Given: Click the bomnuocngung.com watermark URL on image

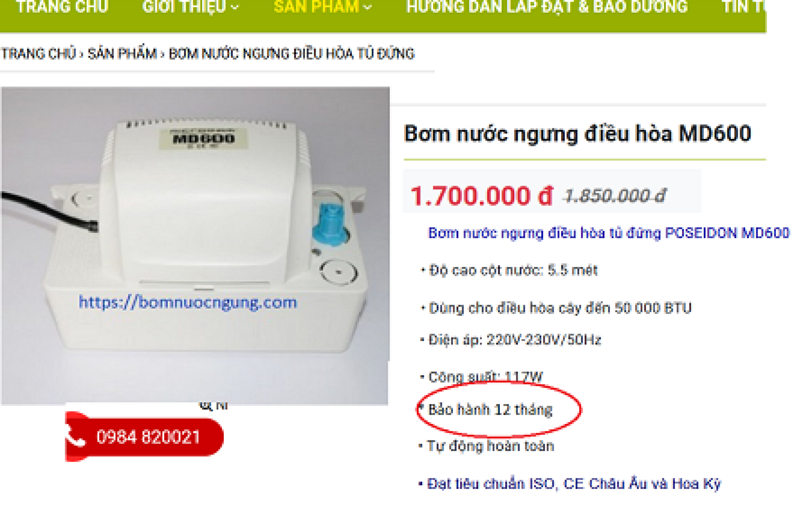Looking at the screenshot, I should 188,303.
